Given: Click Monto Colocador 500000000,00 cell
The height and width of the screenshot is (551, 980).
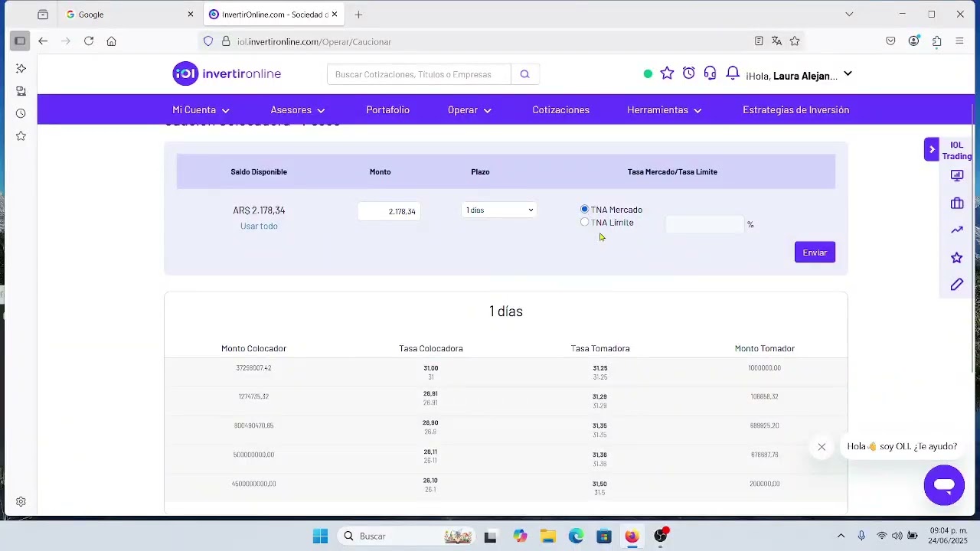Looking at the screenshot, I should (x=253, y=455).
